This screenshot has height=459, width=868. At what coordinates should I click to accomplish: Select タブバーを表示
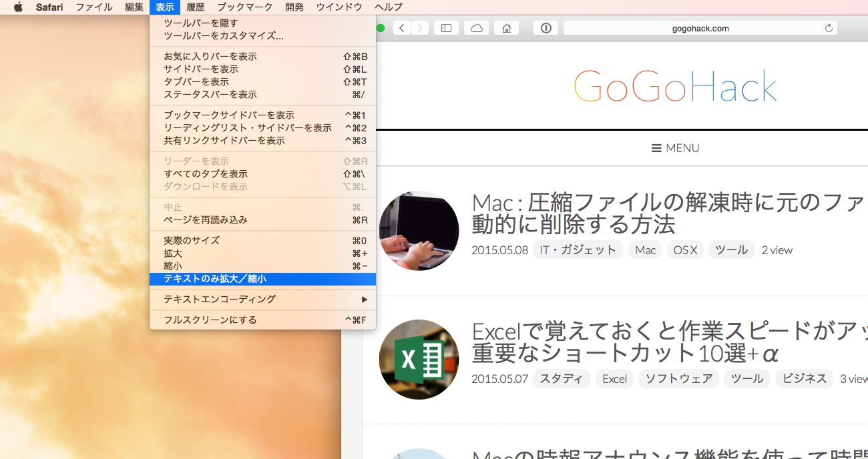[x=263, y=82]
